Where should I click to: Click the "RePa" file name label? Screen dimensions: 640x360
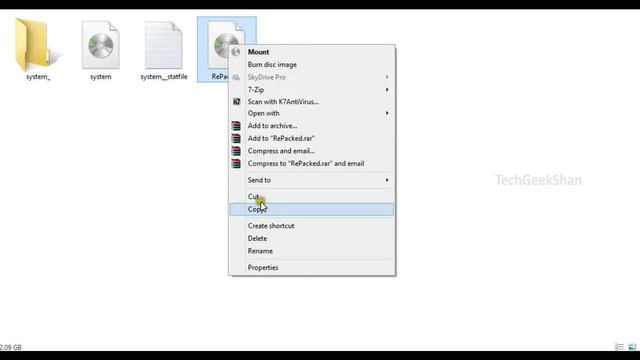[x=220, y=77]
